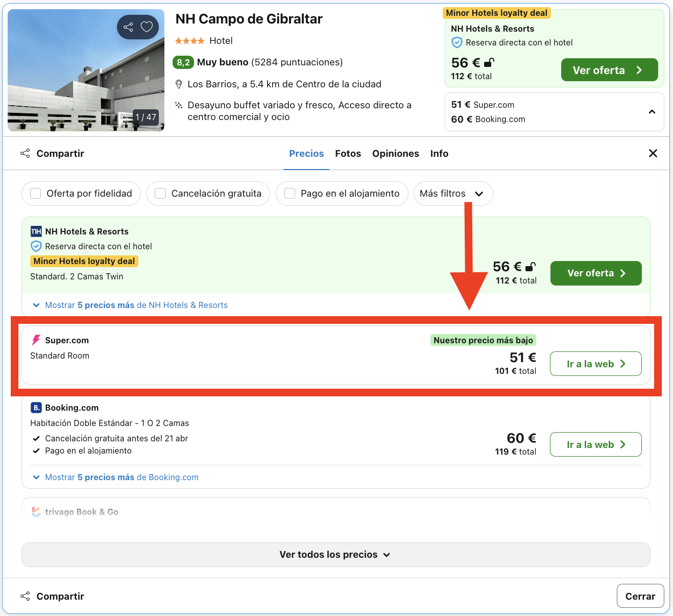
Task: Click Habitación Doble Estándar room text
Action: pyautogui.click(x=109, y=423)
